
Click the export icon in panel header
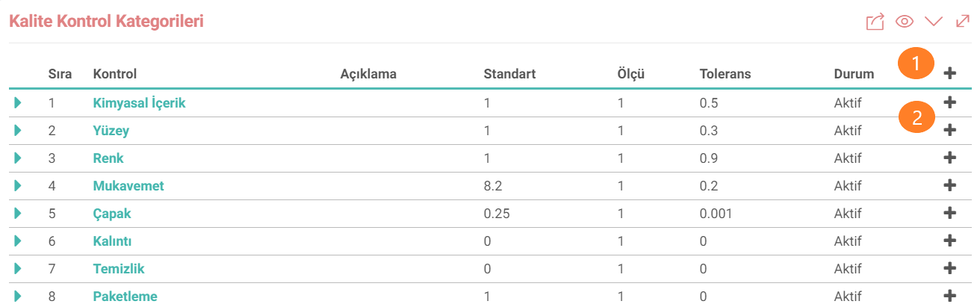pos(875,22)
